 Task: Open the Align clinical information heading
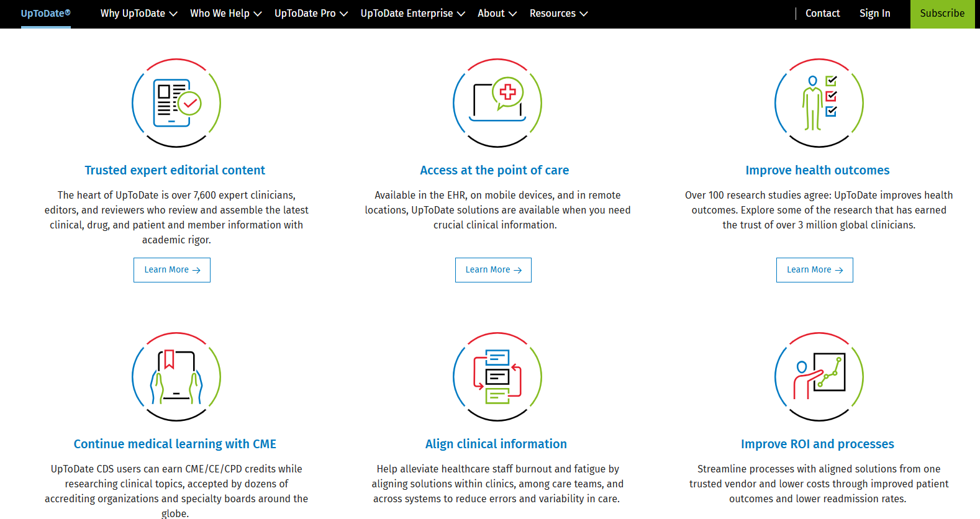[x=496, y=444]
